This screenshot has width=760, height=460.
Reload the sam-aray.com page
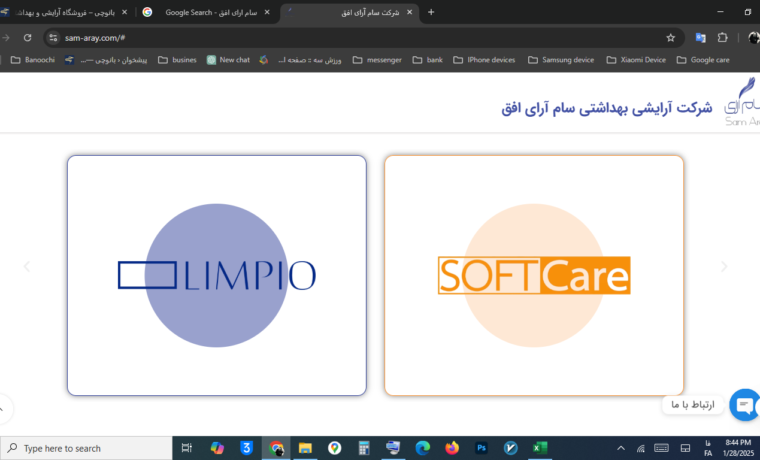(x=28, y=38)
